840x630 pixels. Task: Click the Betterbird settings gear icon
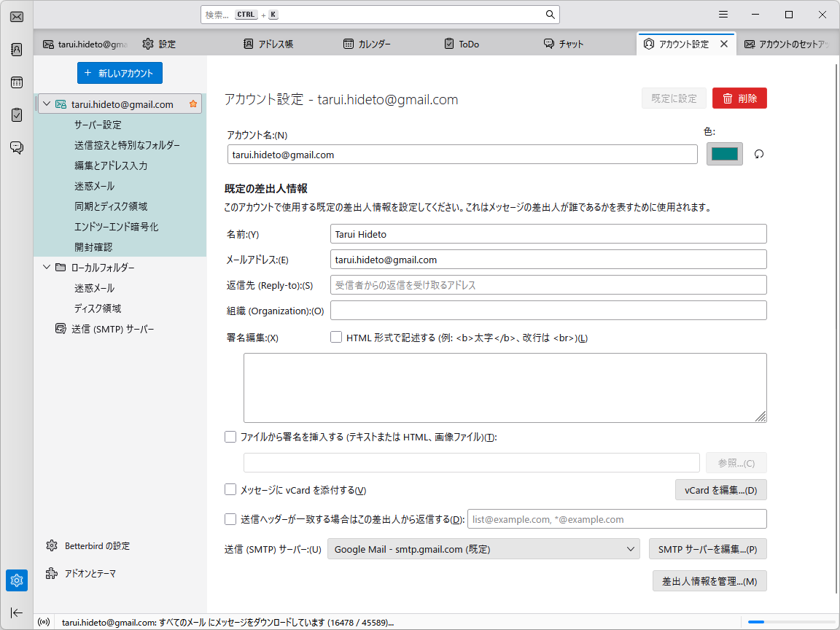(52, 546)
